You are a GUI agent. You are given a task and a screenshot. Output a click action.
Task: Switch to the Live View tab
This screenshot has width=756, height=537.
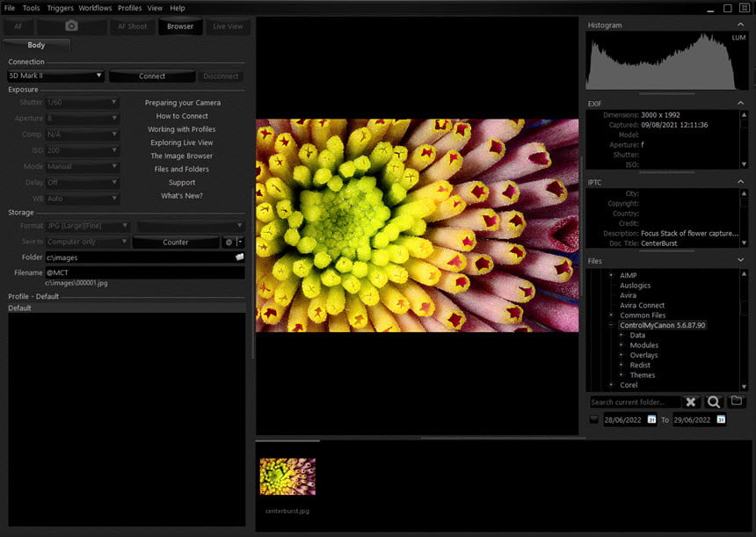pos(228,26)
